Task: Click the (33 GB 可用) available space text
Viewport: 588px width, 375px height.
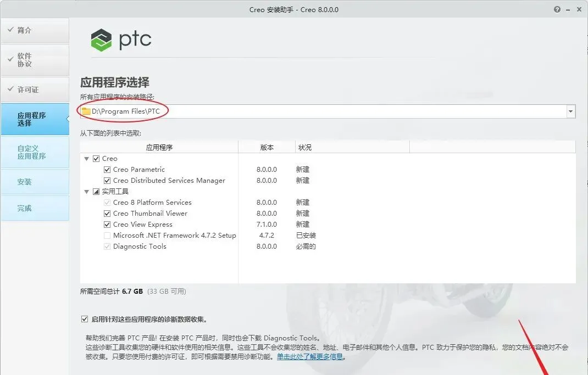Action: pos(167,292)
